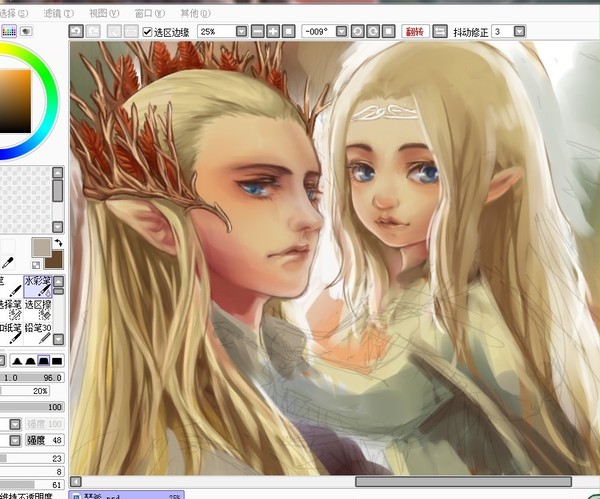
Task: Adjust the density slider showing 100
Action: click(x=32, y=407)
